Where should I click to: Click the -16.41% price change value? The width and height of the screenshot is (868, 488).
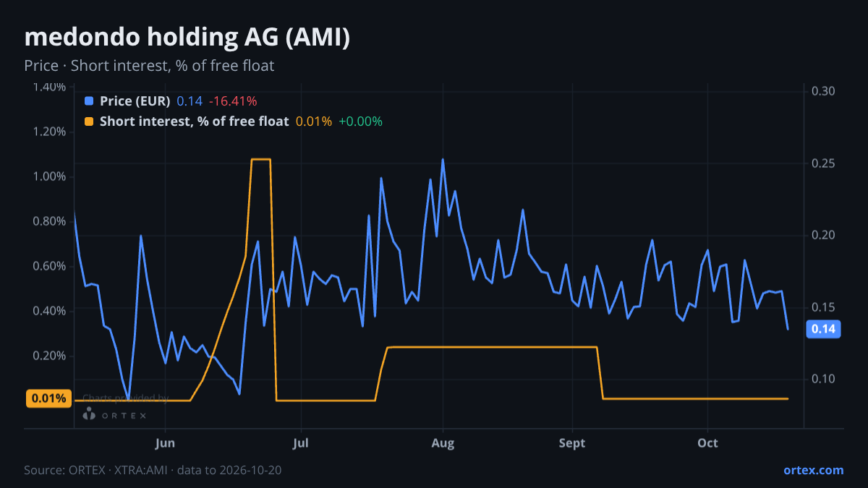coord(233,101)
